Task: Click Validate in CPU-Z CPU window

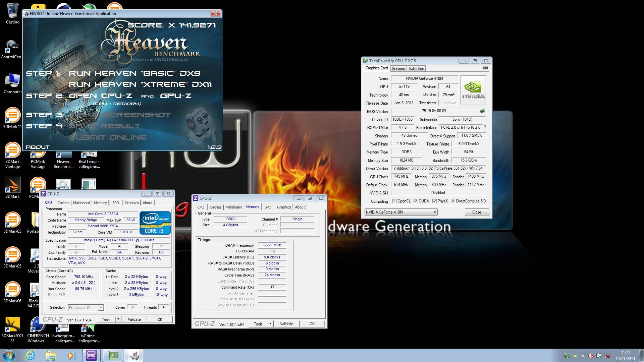Action: [x=134, y=319]
